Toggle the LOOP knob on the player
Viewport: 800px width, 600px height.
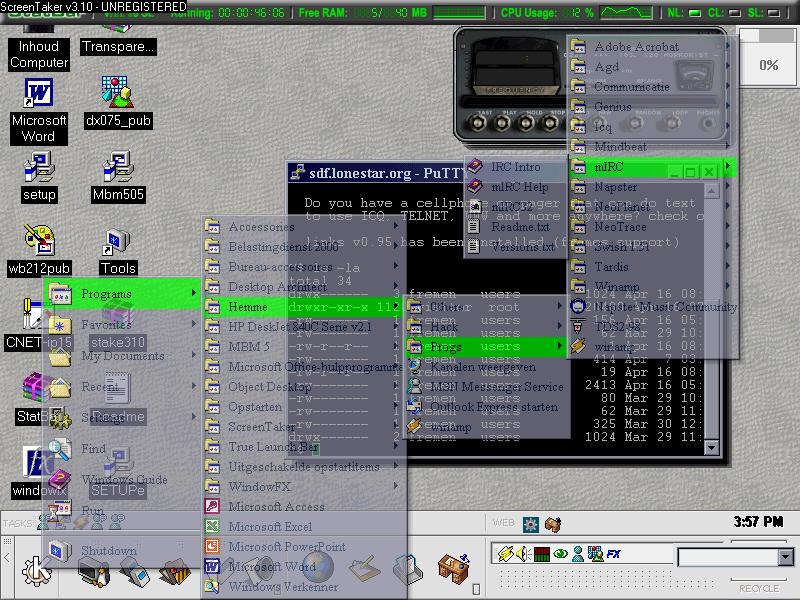pos(671,123)
